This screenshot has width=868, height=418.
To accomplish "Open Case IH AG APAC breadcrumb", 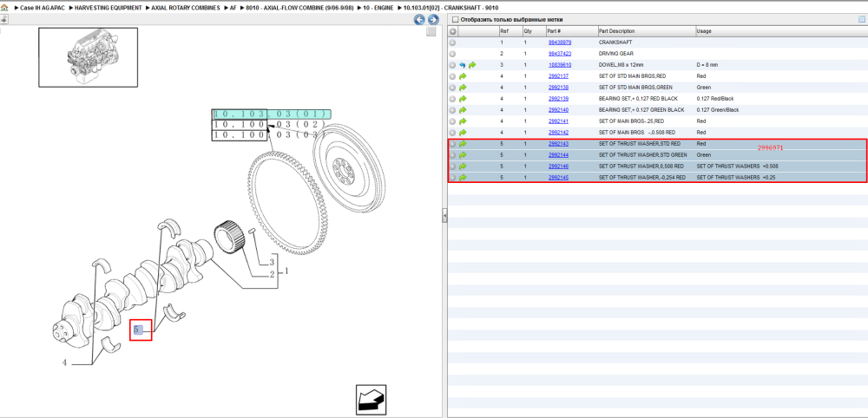I will [43, 9].
